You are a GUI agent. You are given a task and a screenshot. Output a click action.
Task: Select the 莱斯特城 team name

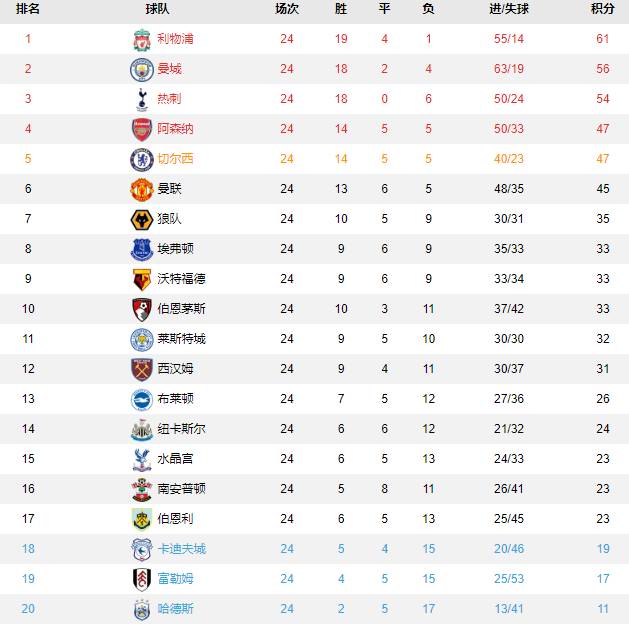point(181,339)
